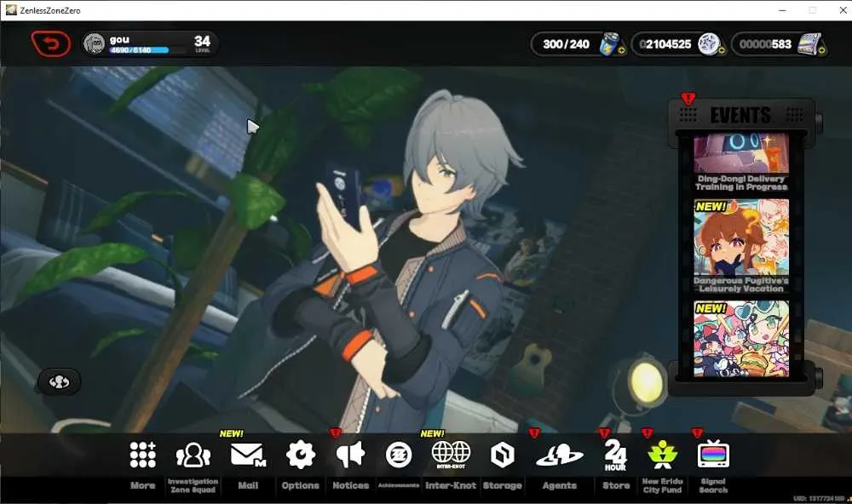Open the Inter-Knot globe icon

pos(451,455)
